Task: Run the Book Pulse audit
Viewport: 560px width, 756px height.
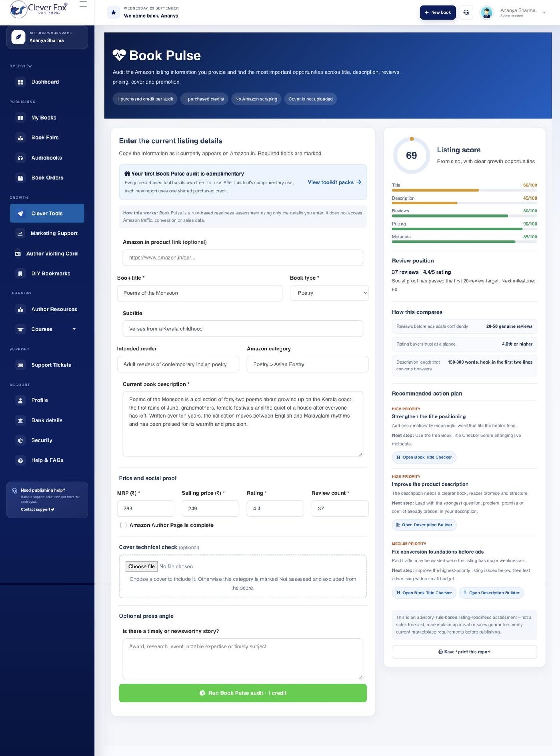Action: pos(243,693)
